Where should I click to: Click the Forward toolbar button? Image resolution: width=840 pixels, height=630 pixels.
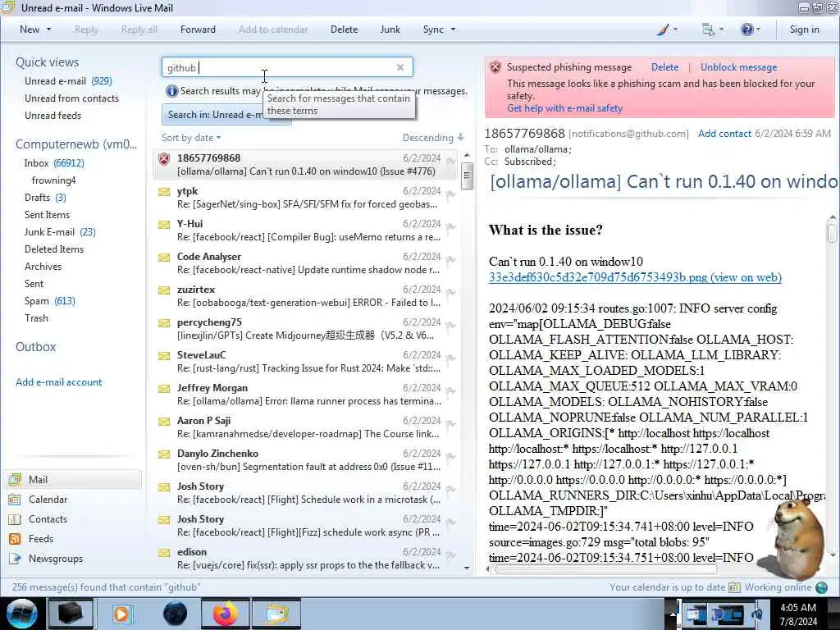pos(198,30)
